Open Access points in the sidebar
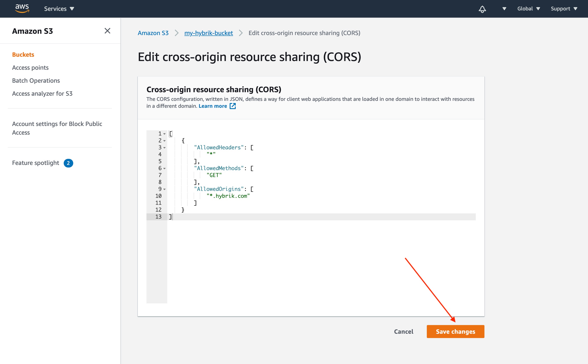 point(30,68)
